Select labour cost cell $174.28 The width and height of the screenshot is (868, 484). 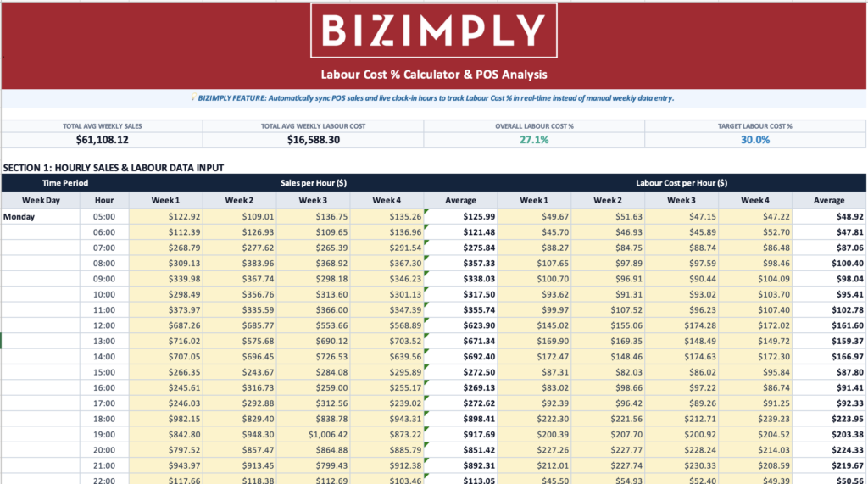(x=682, y=325)
